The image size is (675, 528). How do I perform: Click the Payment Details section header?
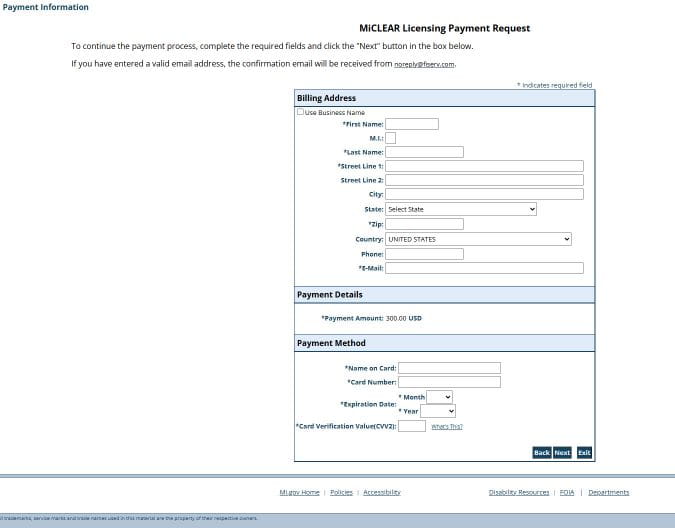pos(445,295)
